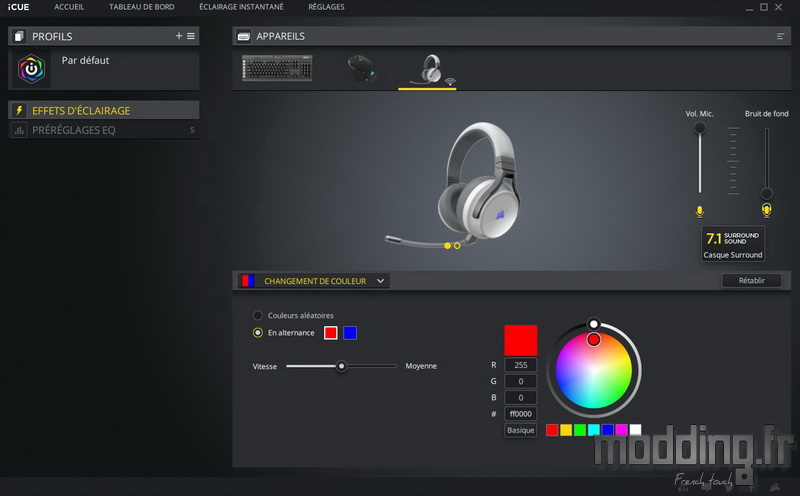Click the B value input field
This screenshot has height=496, width=800.
click(520, 398)
